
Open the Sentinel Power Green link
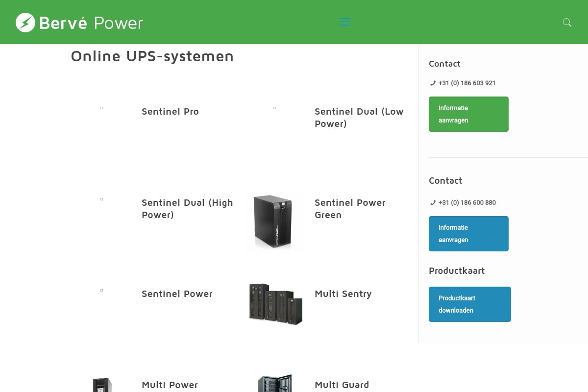[x=350, y=209]
